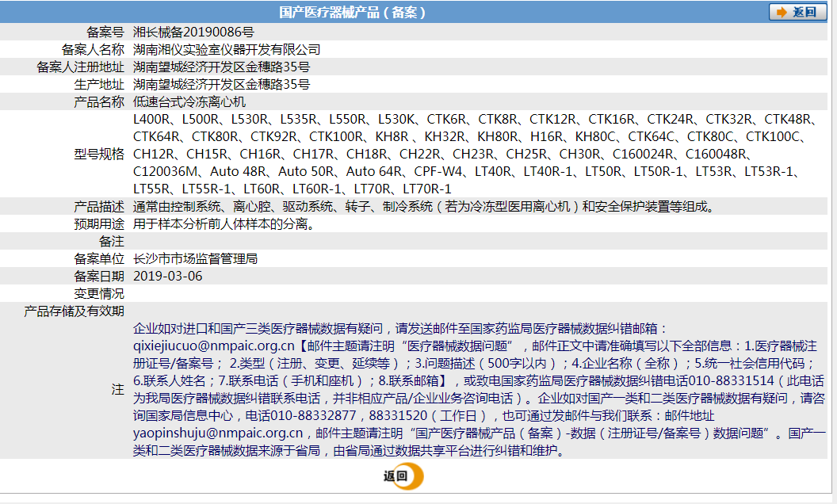Screen dimensions: 837x504
Task: Select the registered address value 湖南望城经济开发区金穗路35号
Action: coord(221,67)
